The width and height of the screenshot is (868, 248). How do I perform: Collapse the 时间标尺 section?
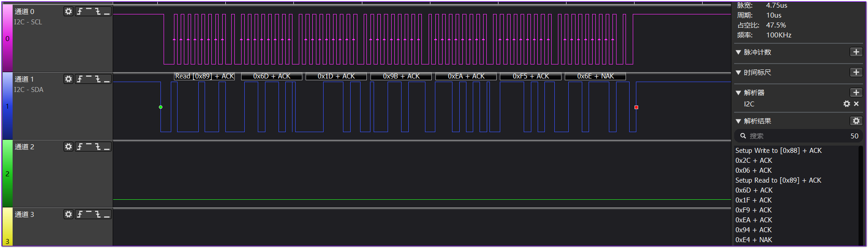738,73
